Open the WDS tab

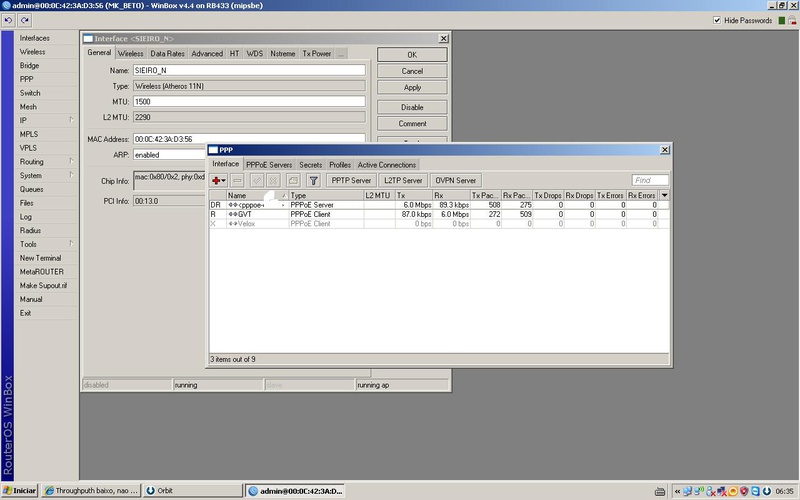point(255,54)
